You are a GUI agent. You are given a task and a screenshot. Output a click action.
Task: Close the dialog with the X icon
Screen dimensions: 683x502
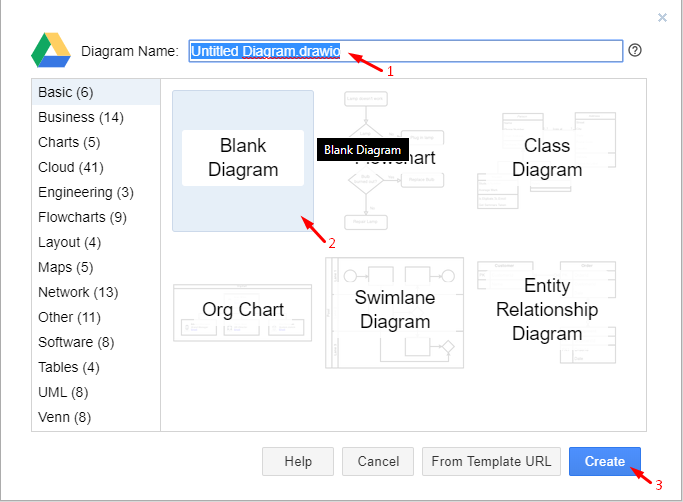[662, 17]
